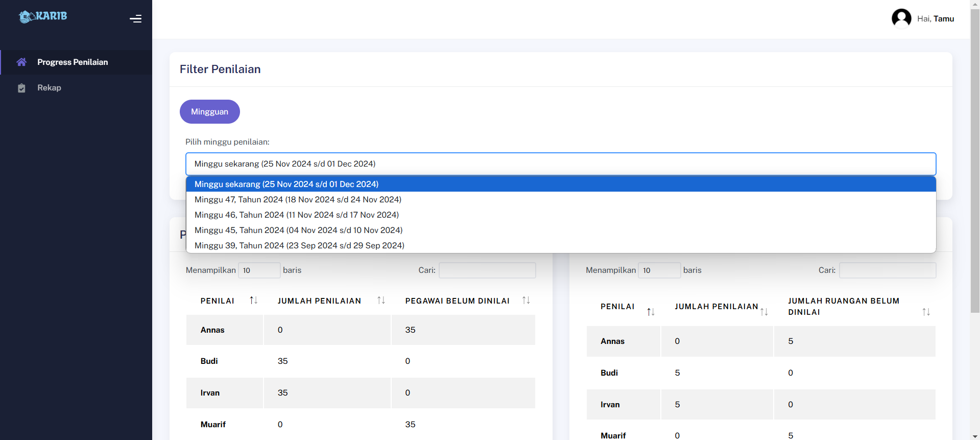Click the home icon for Progress Penilaian
980x440 pixels.
tap(21, 62)
